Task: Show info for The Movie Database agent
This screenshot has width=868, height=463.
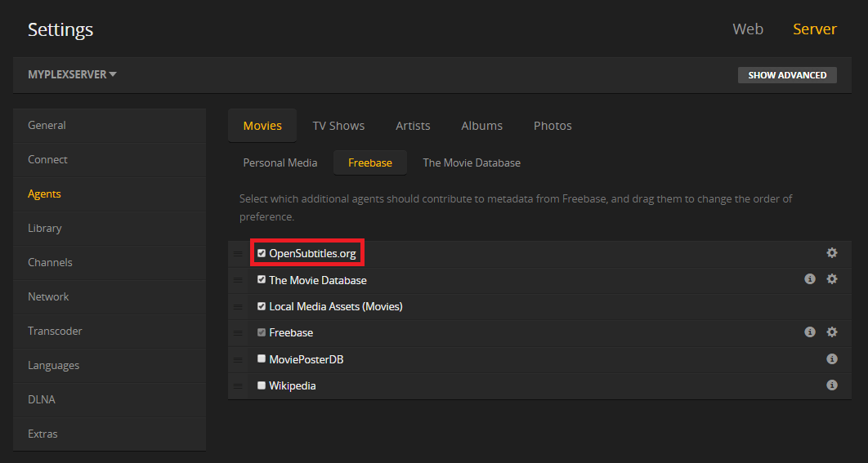Action: [x=809, y=279]
